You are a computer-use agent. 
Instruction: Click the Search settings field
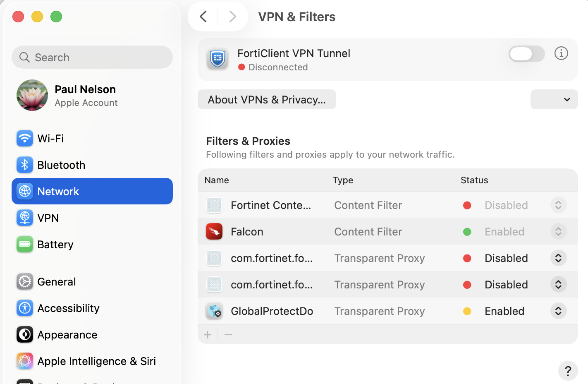92,58
